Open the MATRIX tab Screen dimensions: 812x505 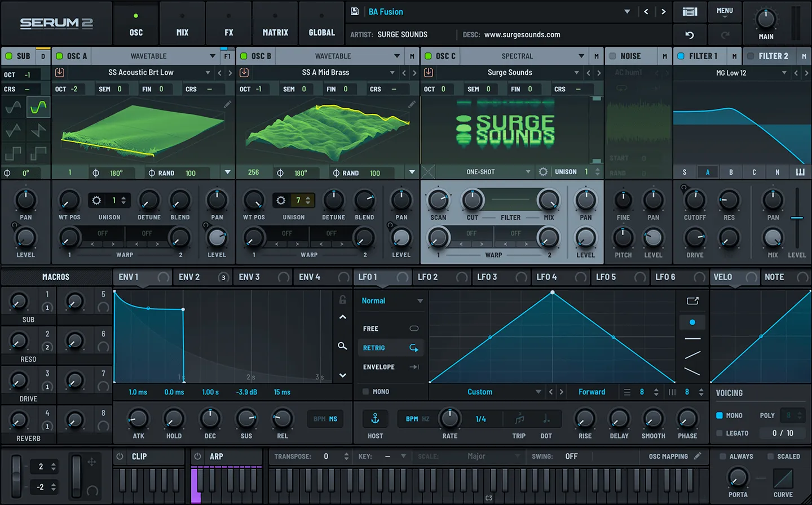click(x=275, y=23)
